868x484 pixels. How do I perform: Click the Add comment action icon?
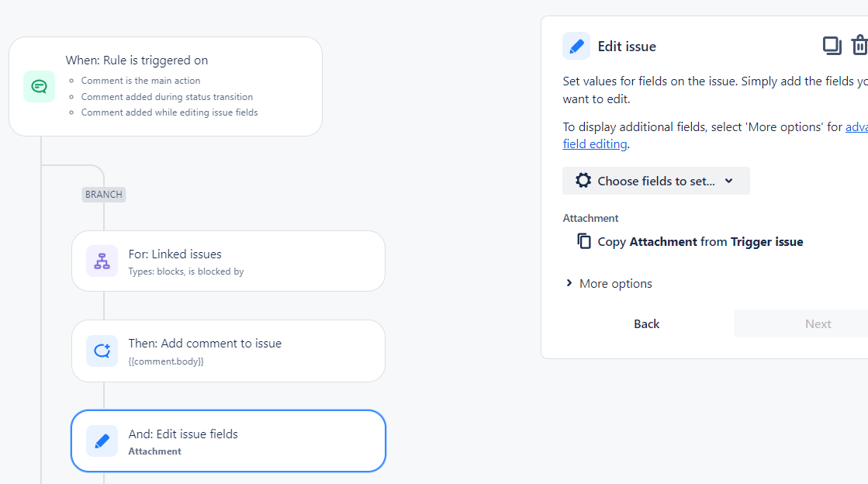102,351
